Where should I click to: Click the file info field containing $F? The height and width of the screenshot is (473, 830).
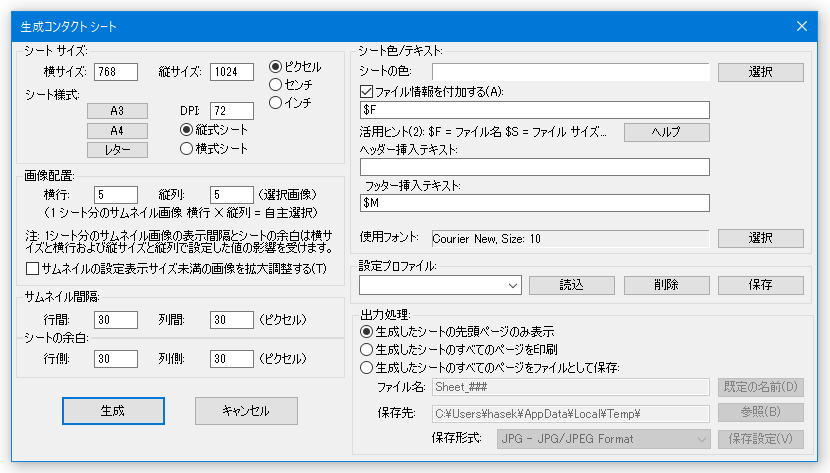[x=535, y=110]
